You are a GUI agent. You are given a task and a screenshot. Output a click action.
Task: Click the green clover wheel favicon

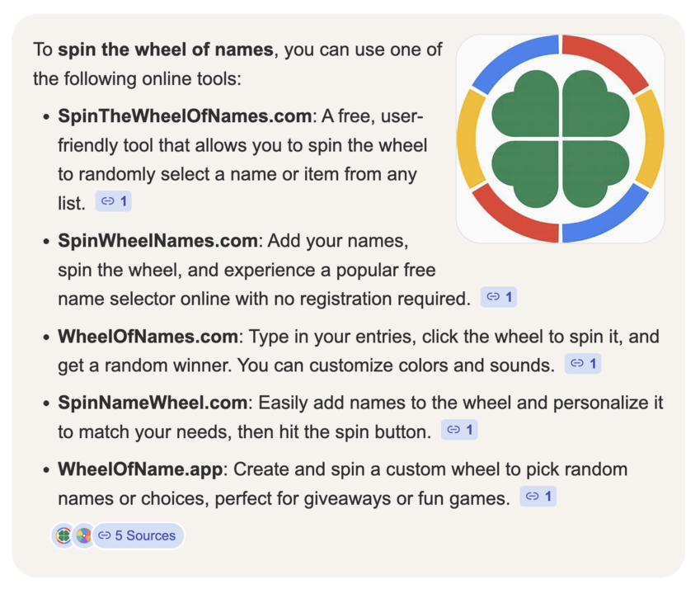pos(63,535)
